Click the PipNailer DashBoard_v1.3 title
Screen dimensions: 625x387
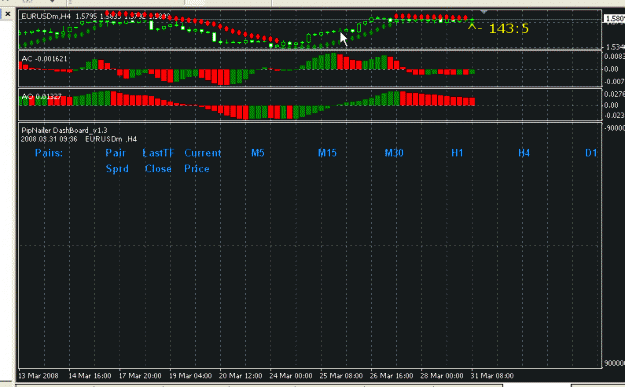[x=64, y=130]
